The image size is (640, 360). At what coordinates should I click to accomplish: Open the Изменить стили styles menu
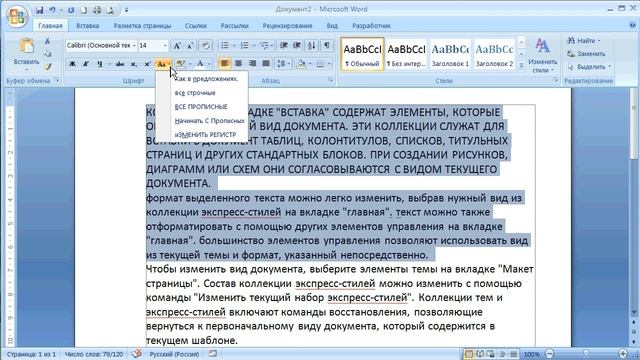[542, 55]
